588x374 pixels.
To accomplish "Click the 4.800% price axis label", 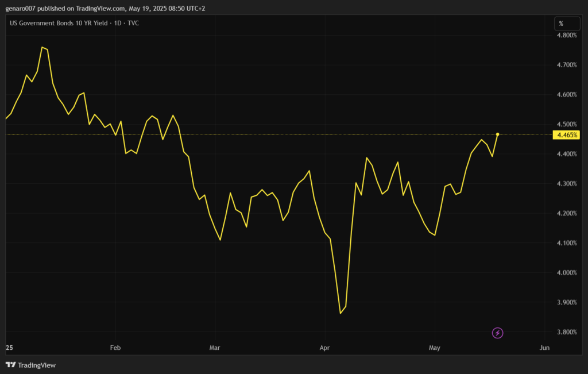I will click(566, 35).
